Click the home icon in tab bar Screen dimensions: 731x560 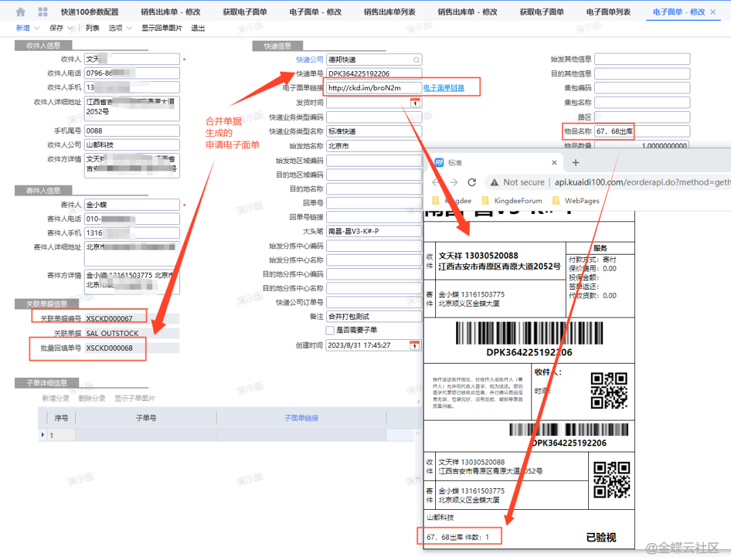pos(20,12)
